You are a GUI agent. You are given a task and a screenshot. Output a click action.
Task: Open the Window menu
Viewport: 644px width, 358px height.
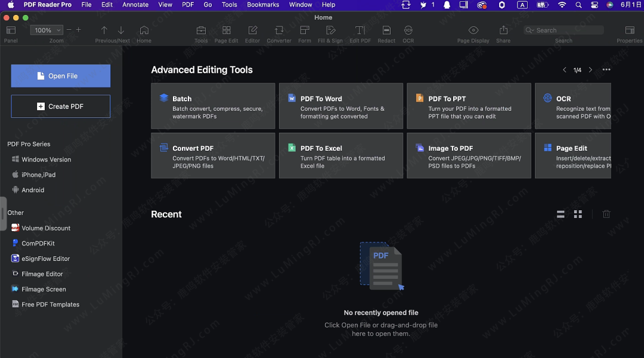tap(300, 5)
